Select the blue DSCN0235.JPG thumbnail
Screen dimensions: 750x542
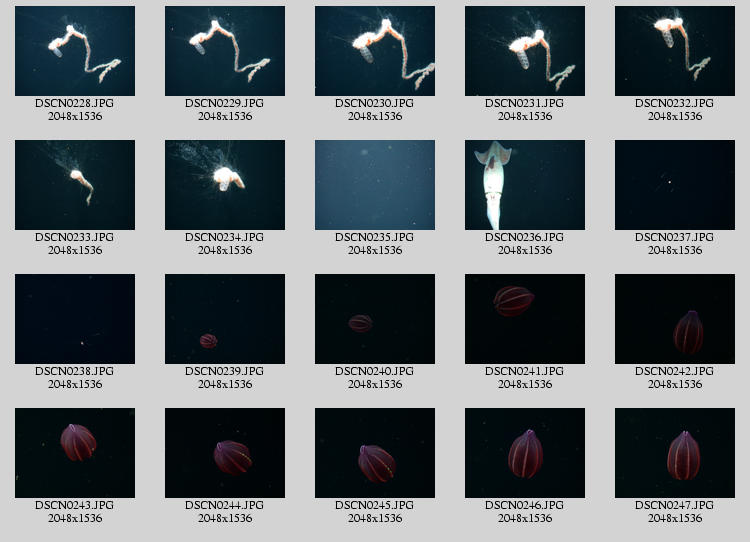375,185
